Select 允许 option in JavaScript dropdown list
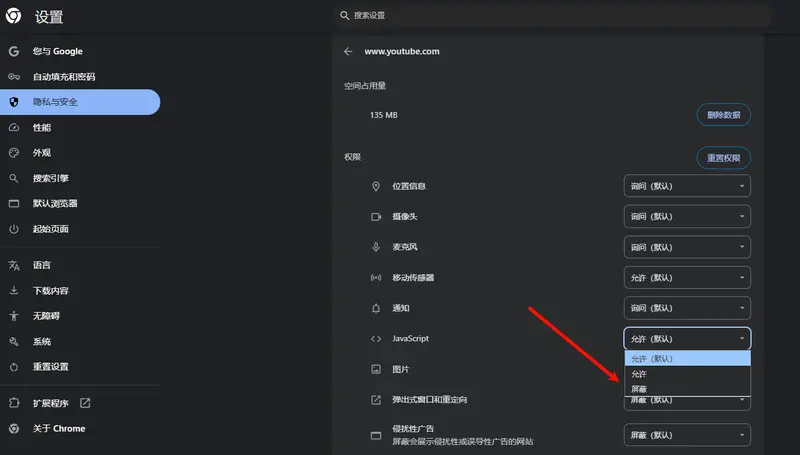This screenshot has width=800, height=455. pyautogui.click(x=639, y=373)
